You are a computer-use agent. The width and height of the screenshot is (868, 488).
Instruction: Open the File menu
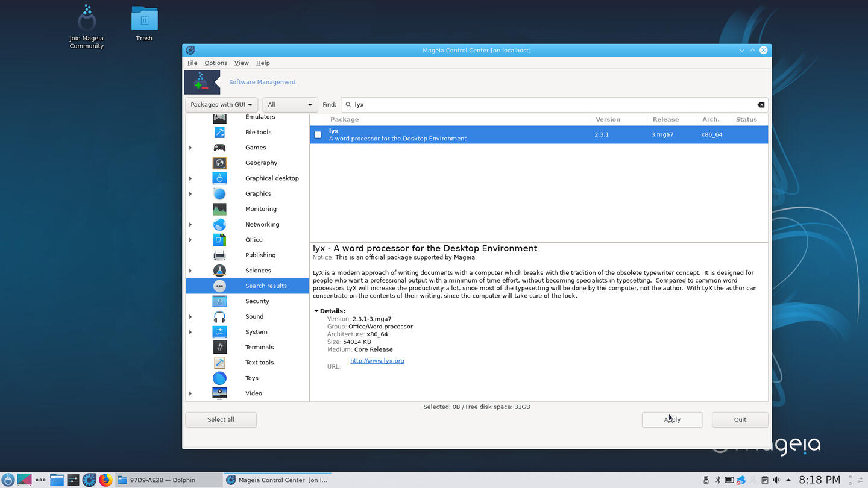[192, 63]
